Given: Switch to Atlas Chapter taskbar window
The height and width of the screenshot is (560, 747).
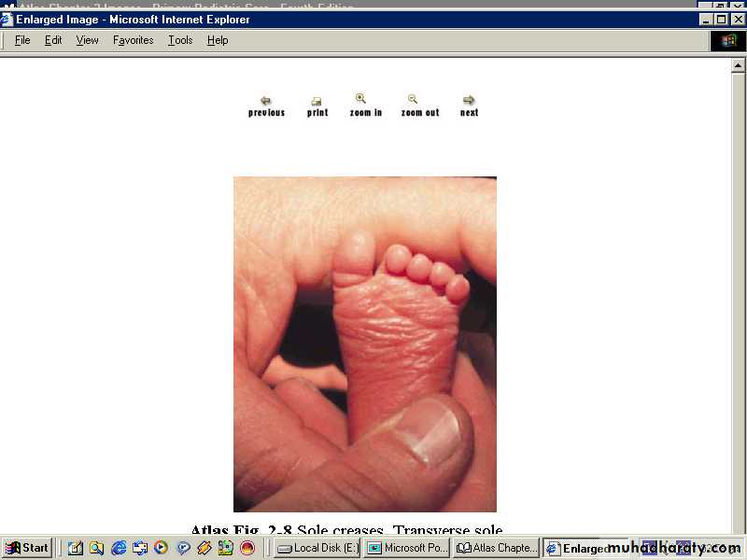Looking at the screenshot, I should 496,548.
